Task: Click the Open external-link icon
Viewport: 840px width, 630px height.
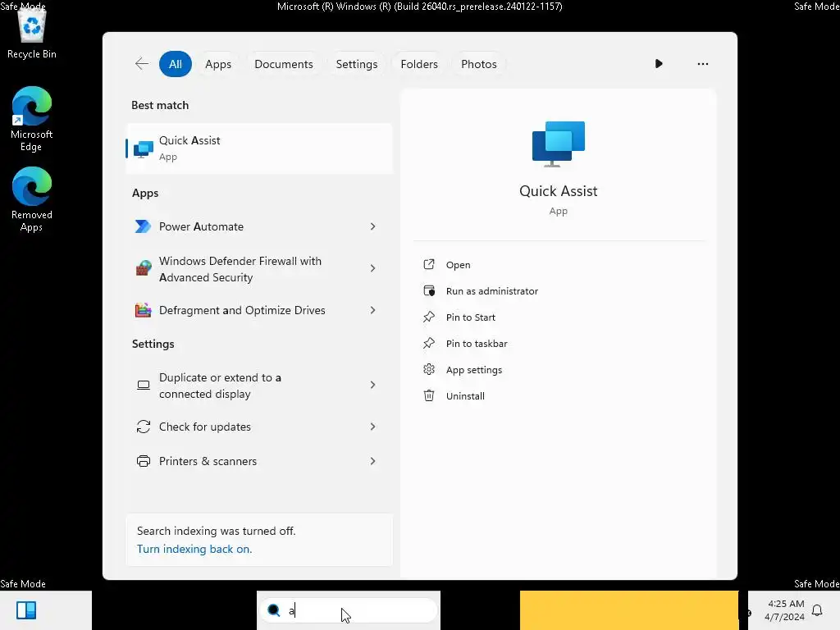Action: pos(428,264)
